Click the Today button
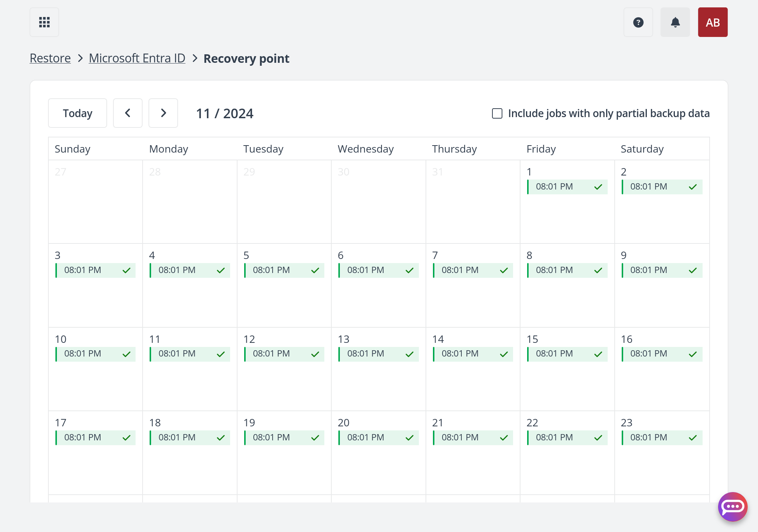 78,113
